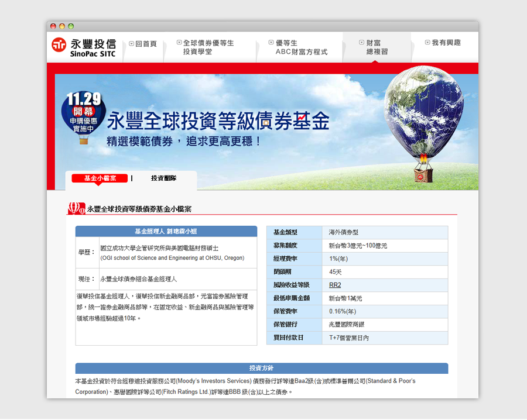The width and height of the screenshot is (527, 420).
Task: Click the OGI school of Science text
Action: coord(172,258)
